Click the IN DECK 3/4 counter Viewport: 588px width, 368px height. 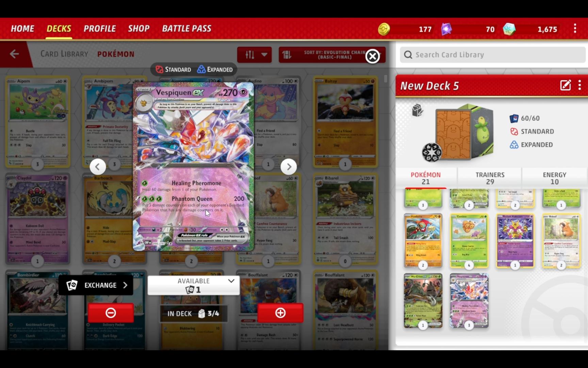coord(193,313)
